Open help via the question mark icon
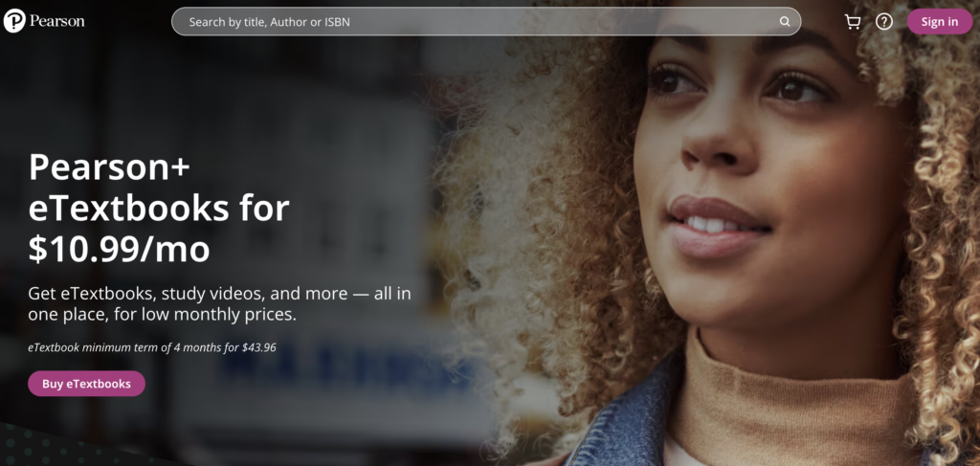980x466 pixels. [x=884, y=21]
